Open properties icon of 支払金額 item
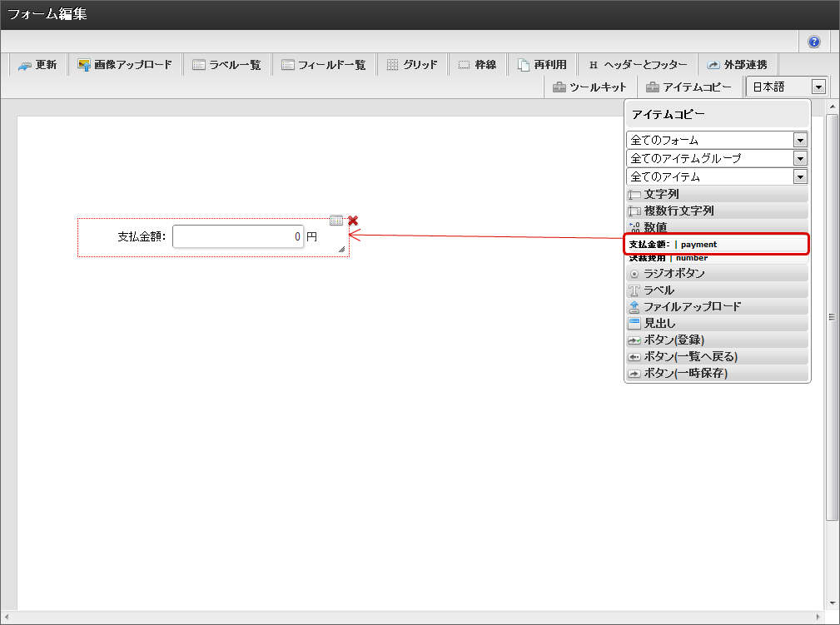This screenshot has height=625, width=840. pos(336,220)
